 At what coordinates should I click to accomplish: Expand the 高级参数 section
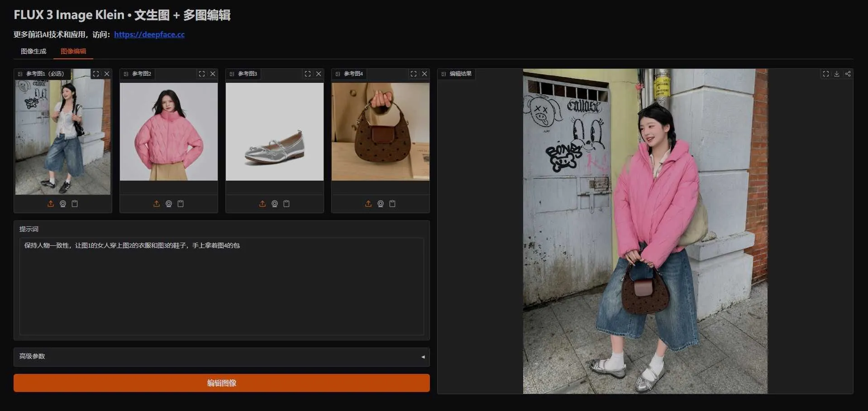click(x=222, y=357)
